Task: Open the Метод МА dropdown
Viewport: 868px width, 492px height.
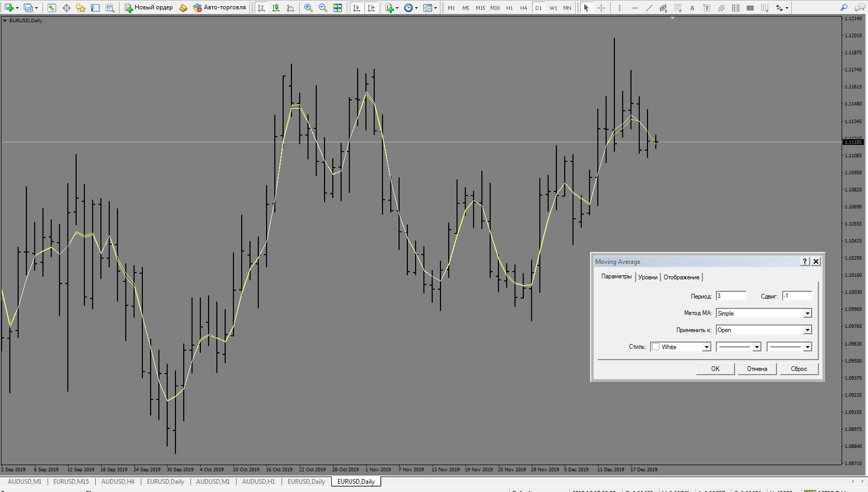Action: (x=764, y=313)
